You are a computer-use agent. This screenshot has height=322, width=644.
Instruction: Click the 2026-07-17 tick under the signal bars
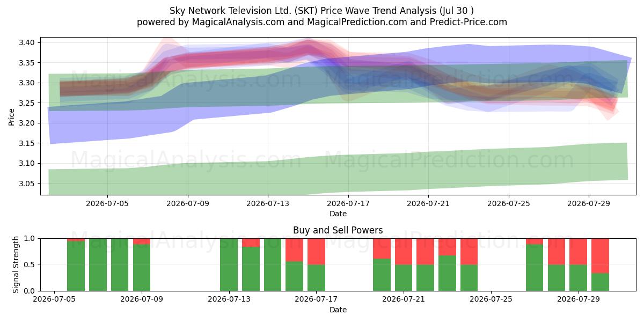pos(317,299)
